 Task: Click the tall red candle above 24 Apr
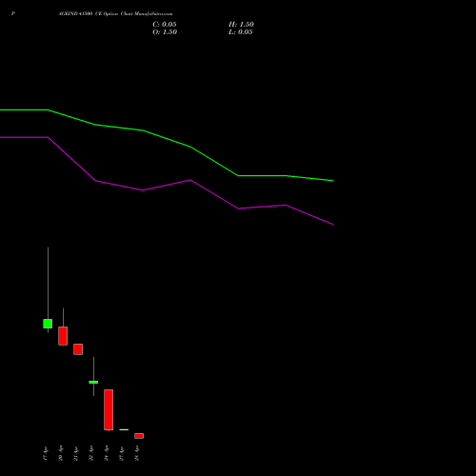[109, 409]
